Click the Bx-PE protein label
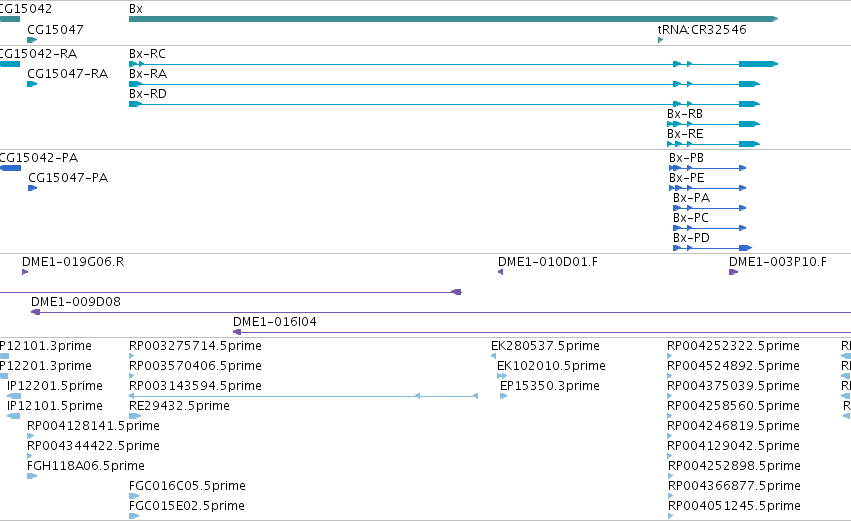The image size is (851, 521). [x=687, y=178]
